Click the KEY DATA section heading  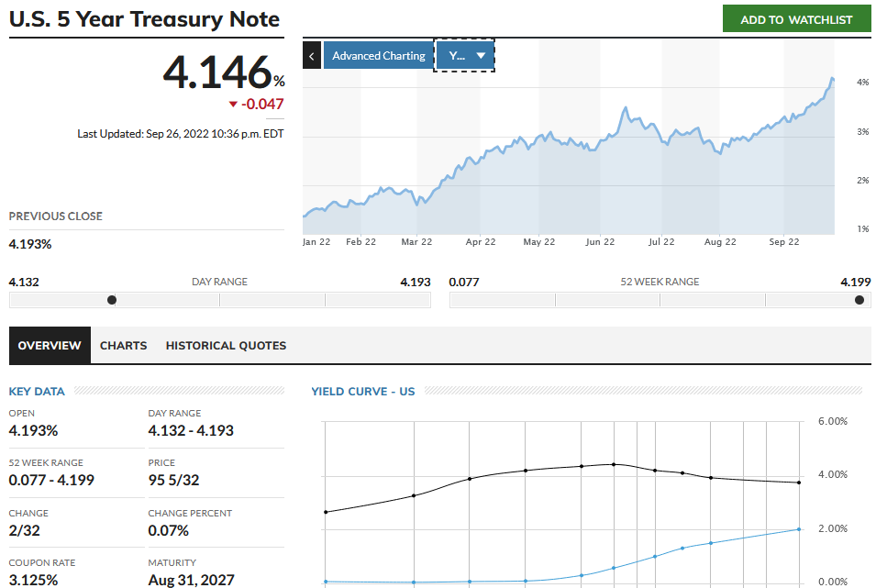37,392
